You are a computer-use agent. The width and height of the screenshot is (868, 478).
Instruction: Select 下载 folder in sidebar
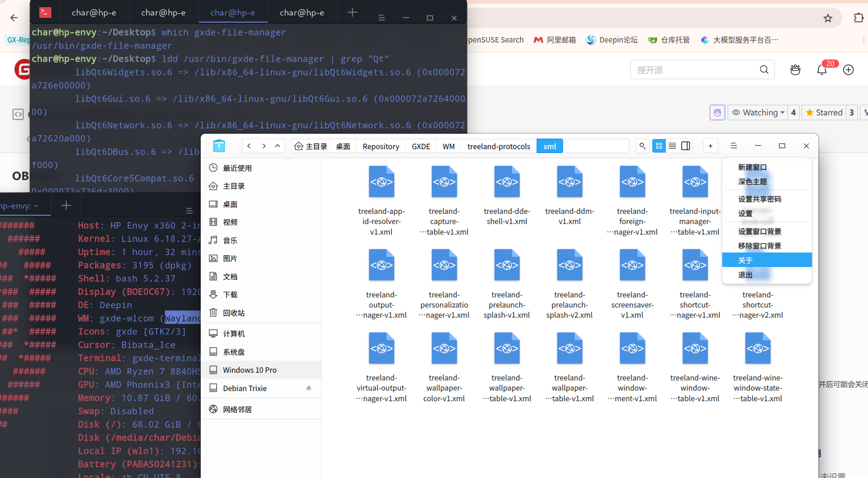(261, 295)
